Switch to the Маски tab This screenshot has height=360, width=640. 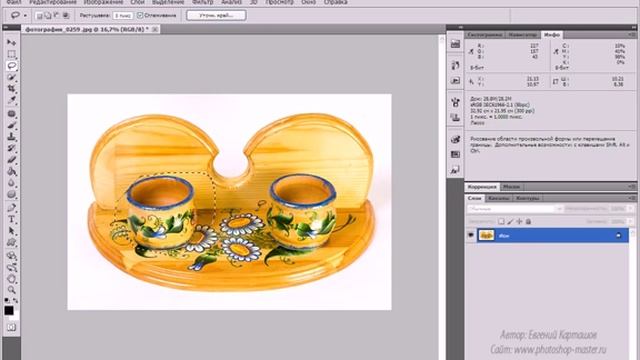511,187
